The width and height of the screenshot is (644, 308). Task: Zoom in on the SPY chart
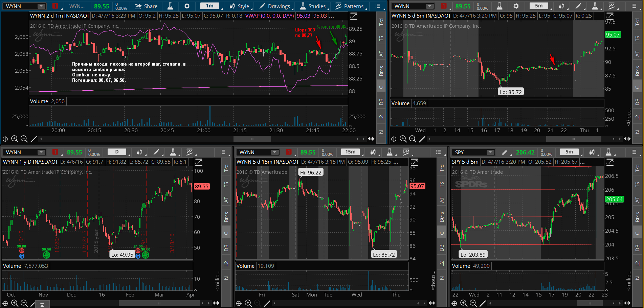point(464,303)
